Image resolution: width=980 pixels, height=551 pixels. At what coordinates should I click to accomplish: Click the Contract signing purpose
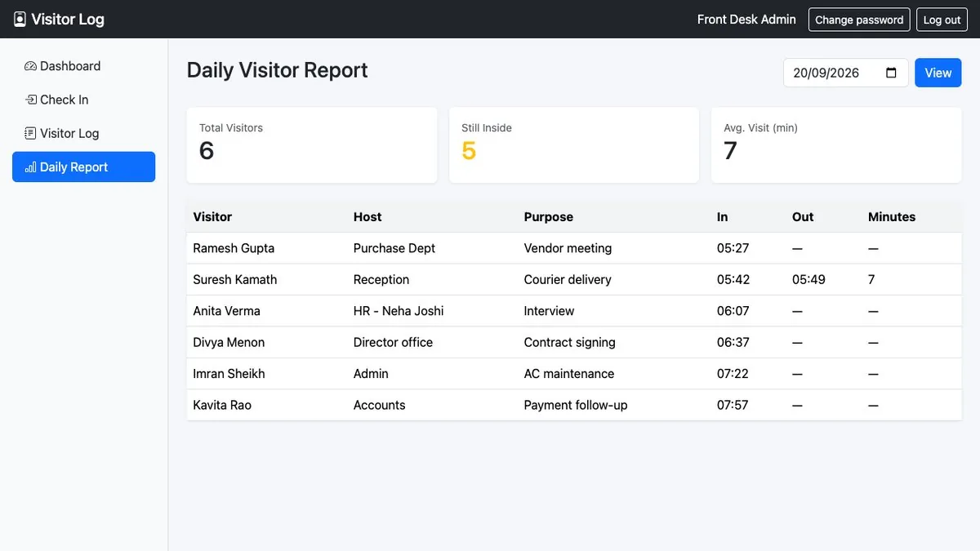[570, 342]
